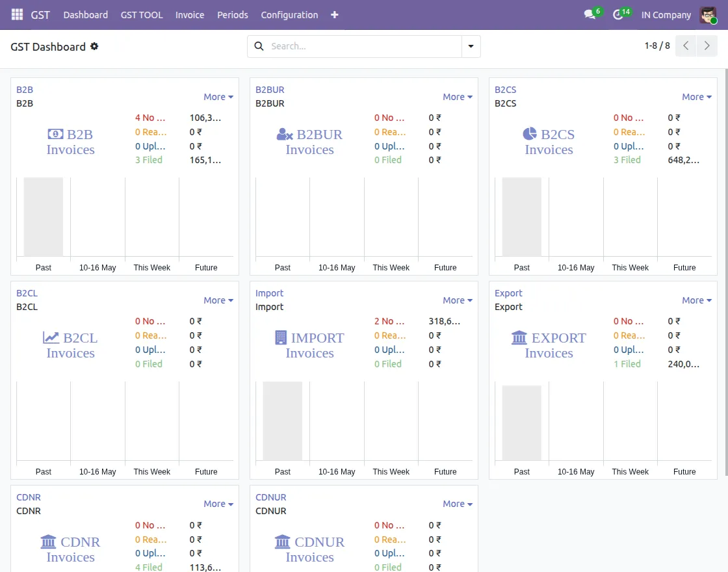The width and height of the screenshot is (728, 572).
Task: Open the B2CS title link
Action: point(505,90)
